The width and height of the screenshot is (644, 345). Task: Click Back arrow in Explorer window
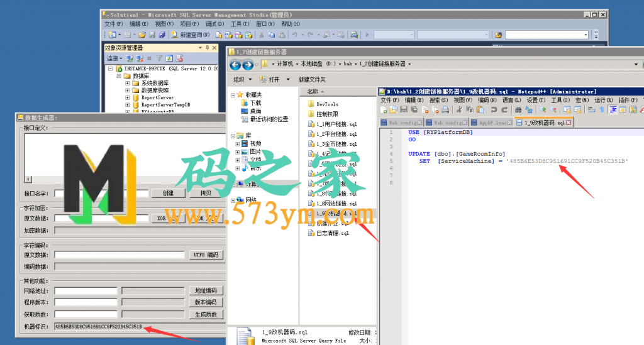pyautogui.click(x=235, y=65)
